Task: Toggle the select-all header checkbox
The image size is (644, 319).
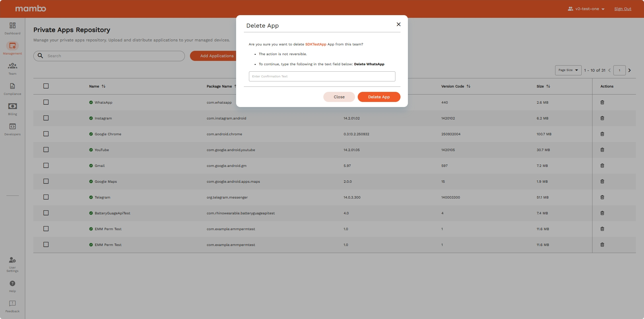Action: (x=46, y=86)
